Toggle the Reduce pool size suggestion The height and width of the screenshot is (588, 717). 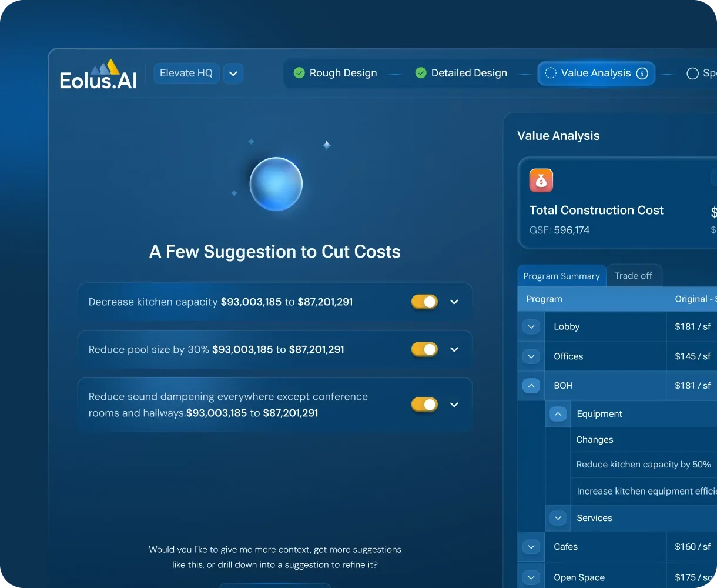[x=424, y=349]
